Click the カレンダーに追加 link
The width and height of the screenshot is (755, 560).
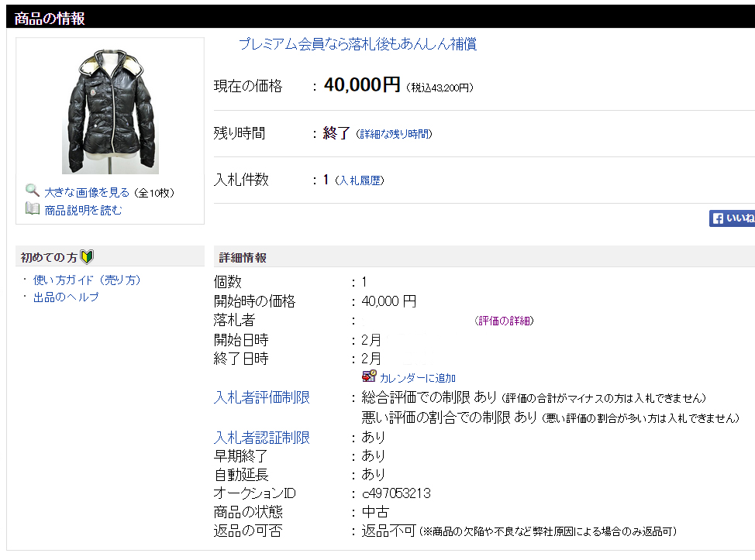(418, 378)
